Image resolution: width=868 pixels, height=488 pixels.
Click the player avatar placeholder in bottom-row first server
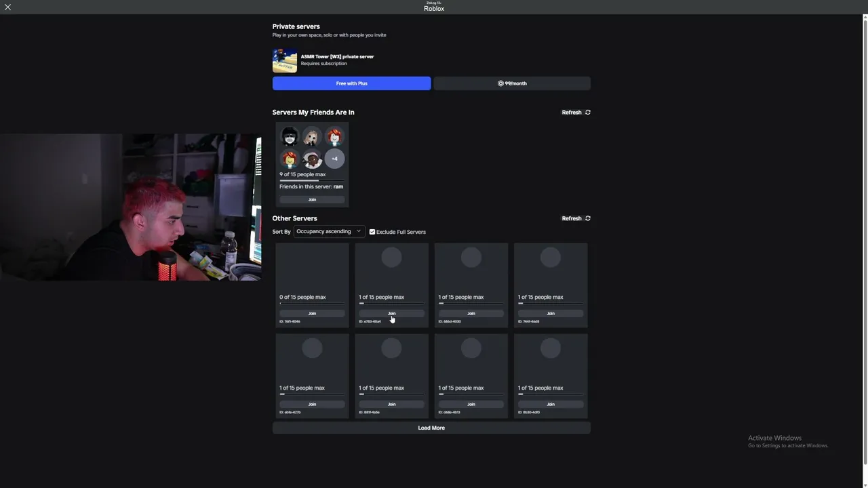click(x=312, y=348)
